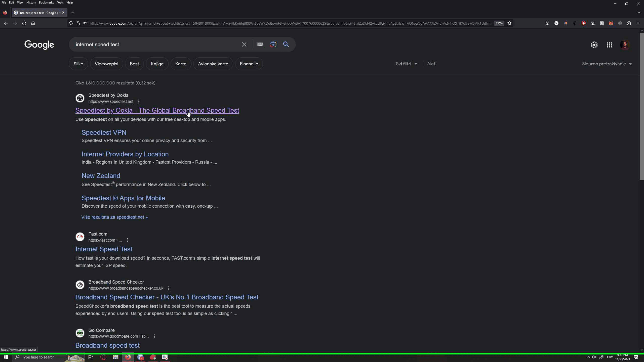
Task: Bookmark this page with the star icon
Action: click(509, 23)
